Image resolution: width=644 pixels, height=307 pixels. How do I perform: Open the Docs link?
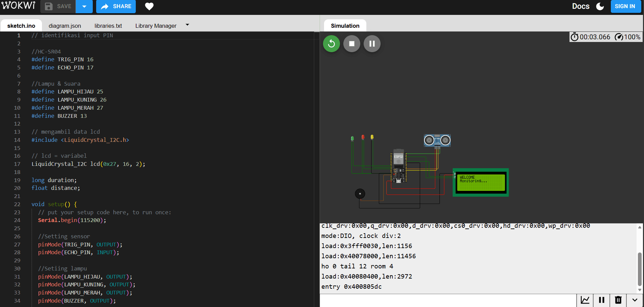pyautogui.click(x=581, y=6)
